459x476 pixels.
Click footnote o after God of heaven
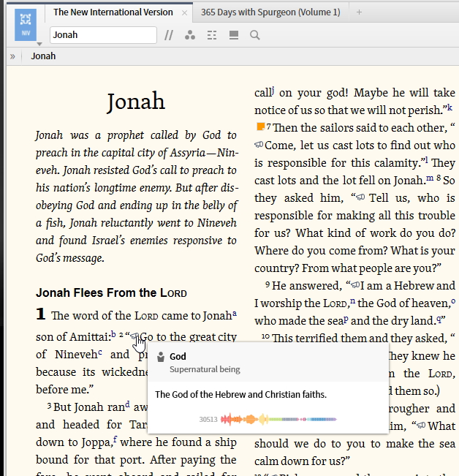click(x=453, y=301)
